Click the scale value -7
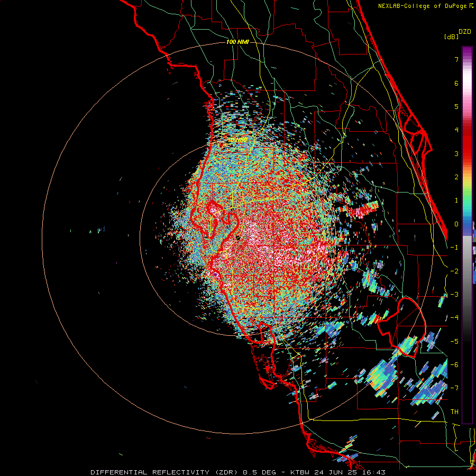 tap(454, 388)
